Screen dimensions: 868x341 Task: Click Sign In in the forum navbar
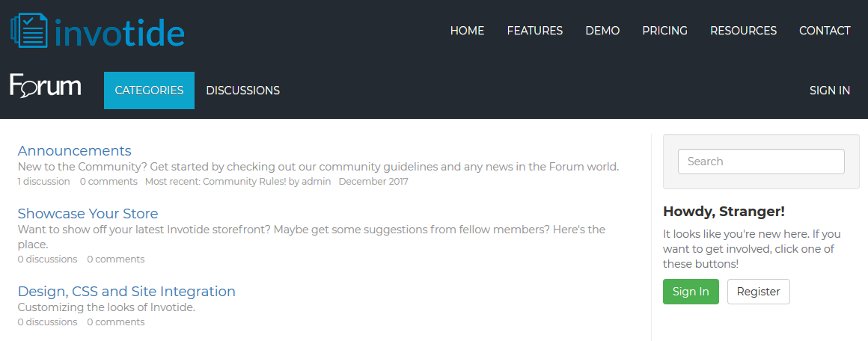click(x=829, y=90)
